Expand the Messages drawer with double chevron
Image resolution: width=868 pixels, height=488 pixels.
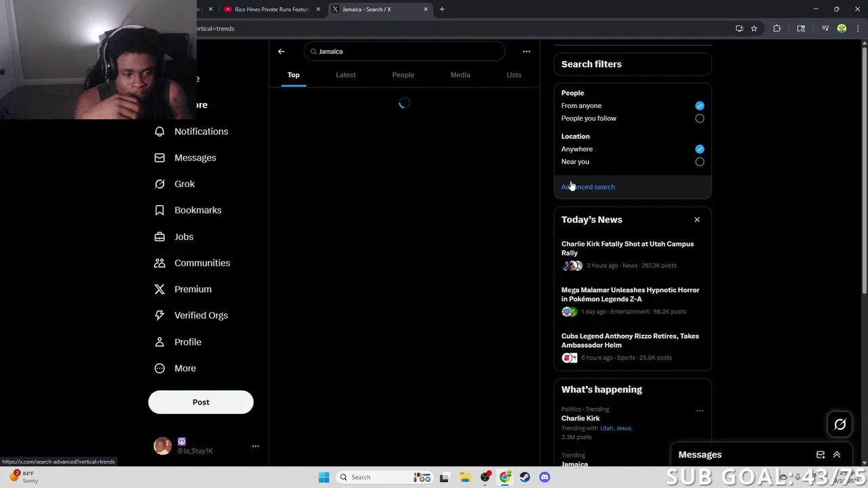click(x=837, y=455)
